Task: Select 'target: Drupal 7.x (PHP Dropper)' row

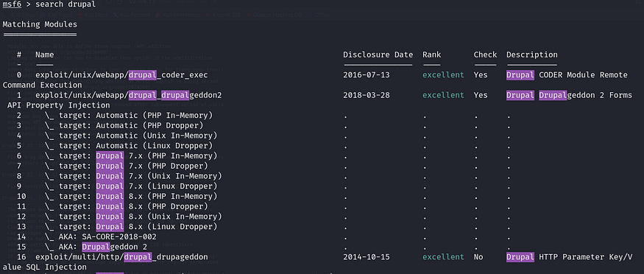Action: point(126,166)
